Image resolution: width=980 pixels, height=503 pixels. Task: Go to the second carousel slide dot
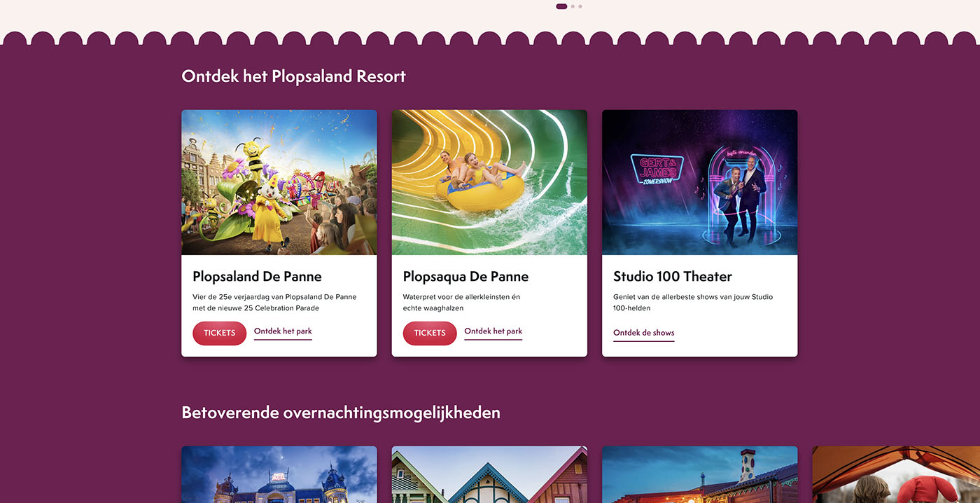click(573, 6)
